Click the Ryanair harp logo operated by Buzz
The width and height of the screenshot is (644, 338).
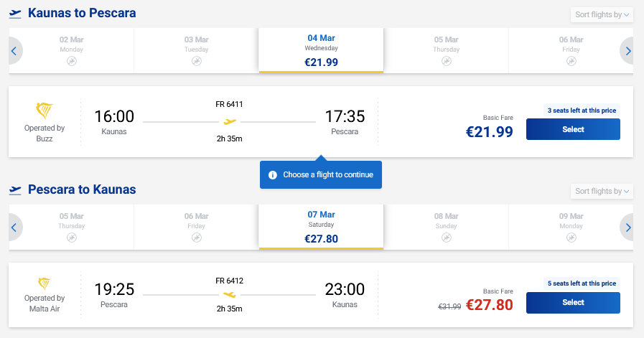point(45,111)
